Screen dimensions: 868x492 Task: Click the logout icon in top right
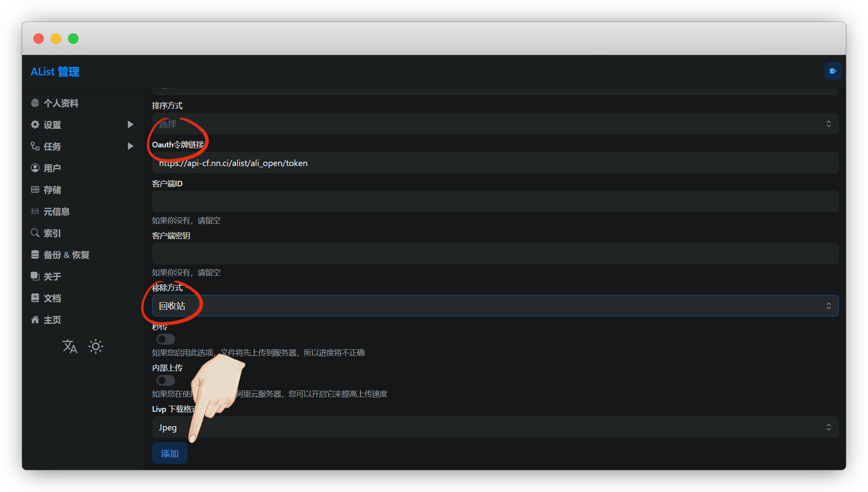[x=833, y=71]
